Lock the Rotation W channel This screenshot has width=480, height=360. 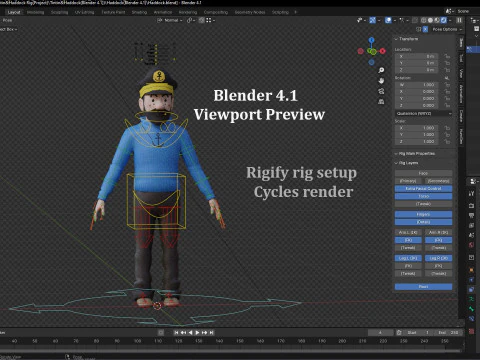447,85
